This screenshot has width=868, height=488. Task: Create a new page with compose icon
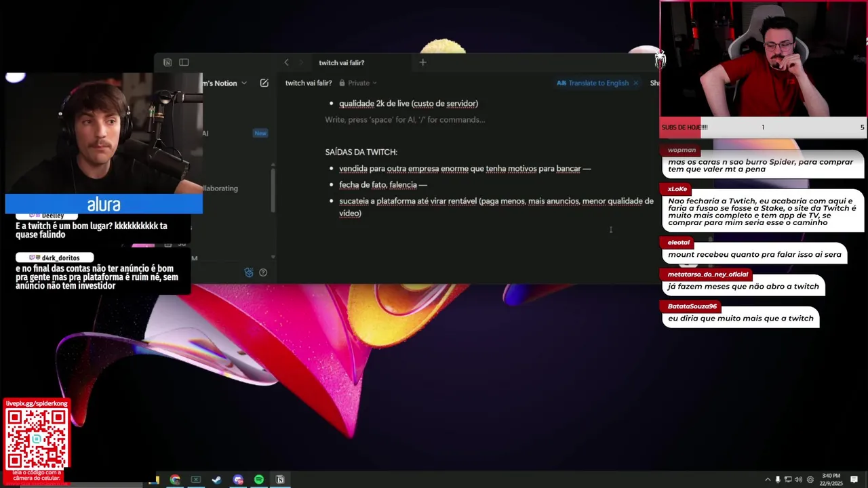pyautogui.click(x=264, y=83)
